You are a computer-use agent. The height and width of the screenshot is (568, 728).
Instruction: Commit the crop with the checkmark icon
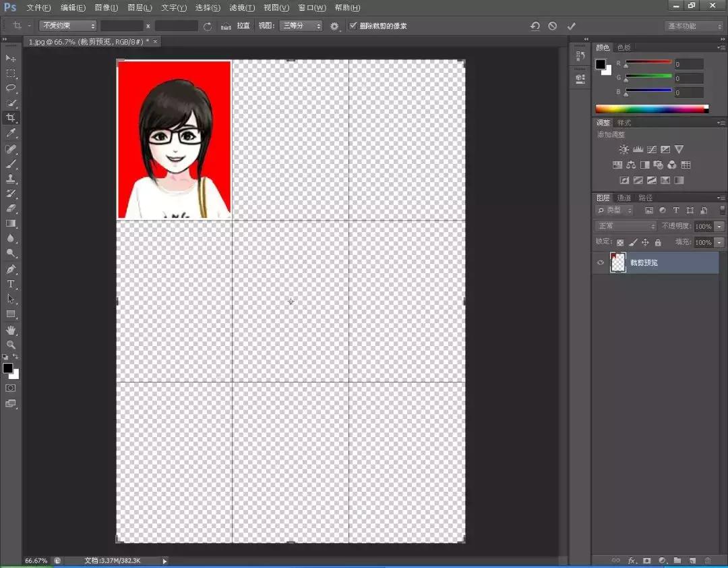point(572,26)
